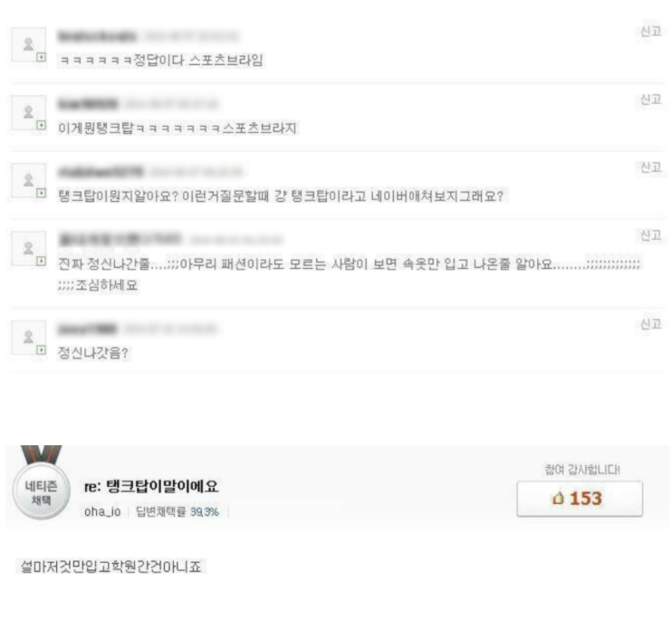
Task: Report the 진짜 정신나간줄 comment via 신고
Action: 650,235
